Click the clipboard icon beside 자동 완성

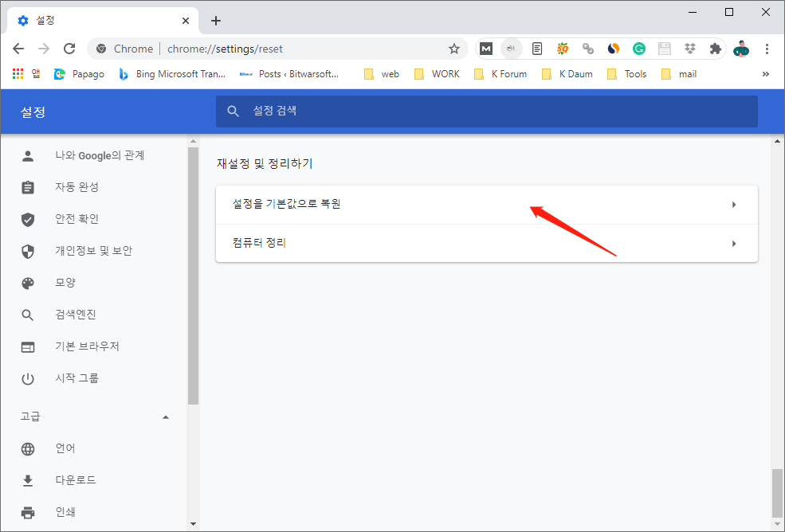(x=28, y=187)
